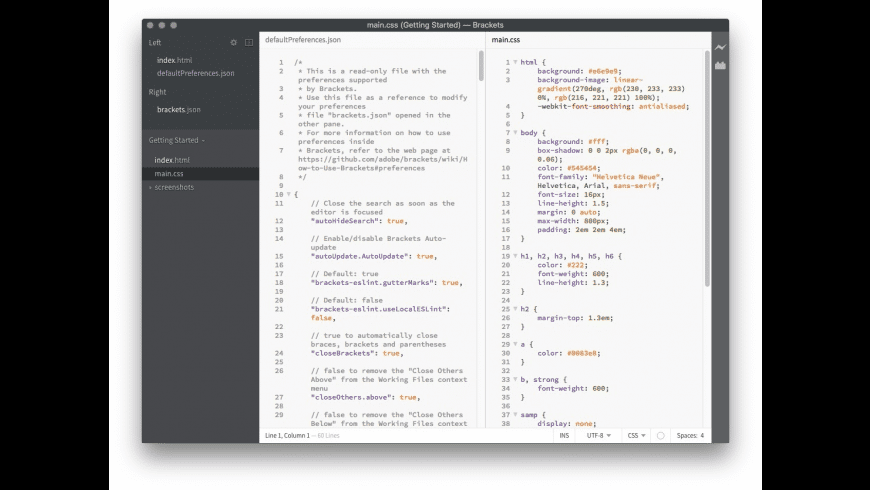Click the main.css pane header
The image size is (870, 490).
[505, 40]
